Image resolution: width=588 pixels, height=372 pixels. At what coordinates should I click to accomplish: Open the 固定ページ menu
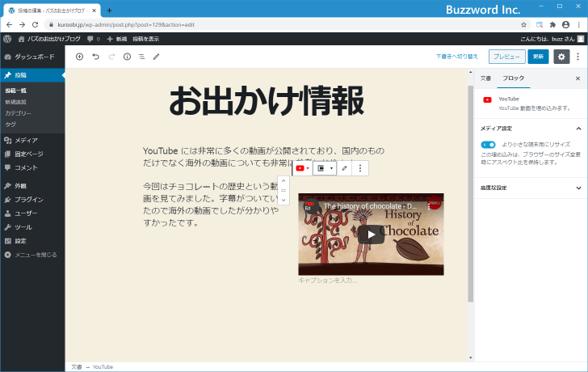tap(32, 154)
